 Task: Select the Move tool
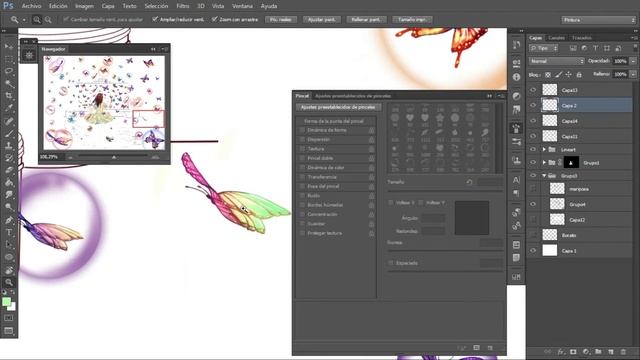(9, 47)
